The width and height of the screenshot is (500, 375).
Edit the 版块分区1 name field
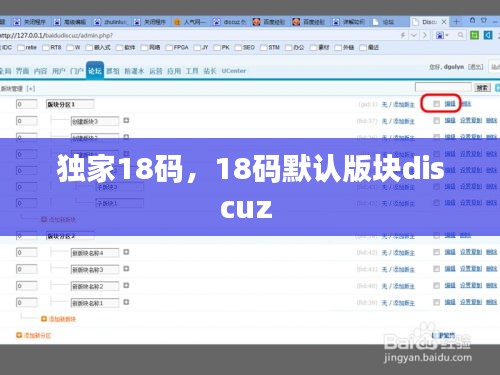(70, 104)
